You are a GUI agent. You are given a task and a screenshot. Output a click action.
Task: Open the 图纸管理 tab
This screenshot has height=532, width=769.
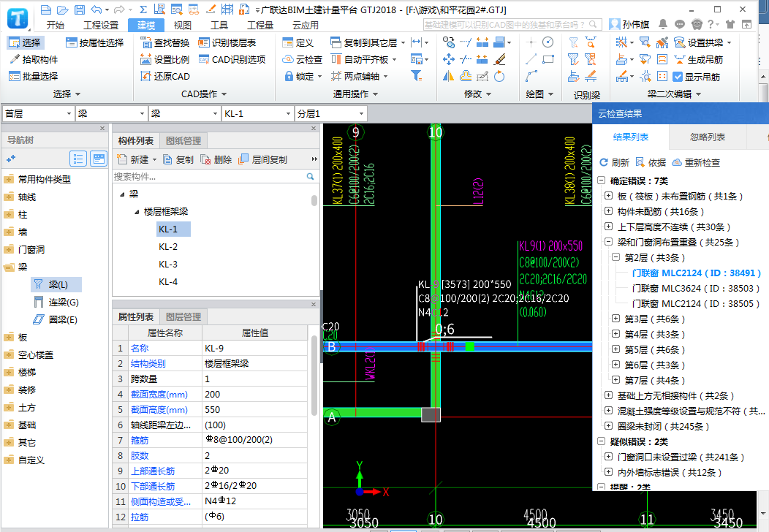(183, 140)
